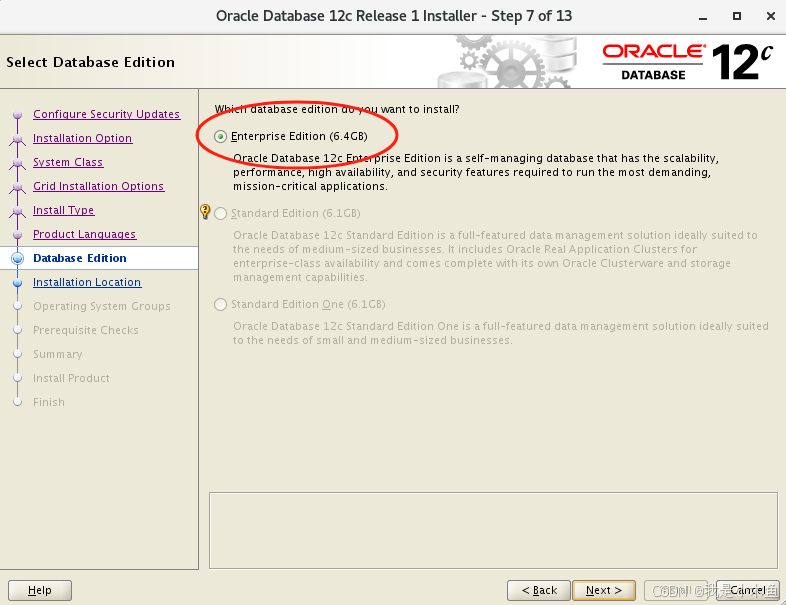The height and width of the screenshot is (605, 786).
Task: Click the step bullet for Product Languages
Action: pyautogui.click(x=18, y=235)
